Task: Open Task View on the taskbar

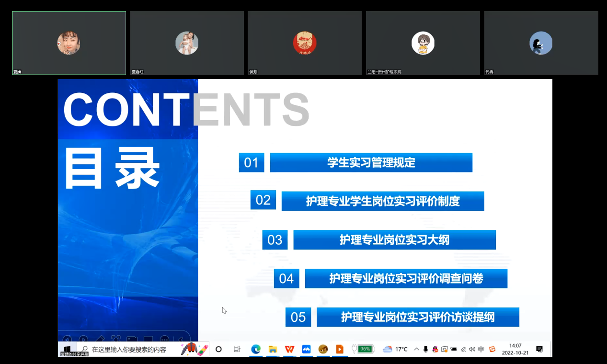Action: [237, 349]
